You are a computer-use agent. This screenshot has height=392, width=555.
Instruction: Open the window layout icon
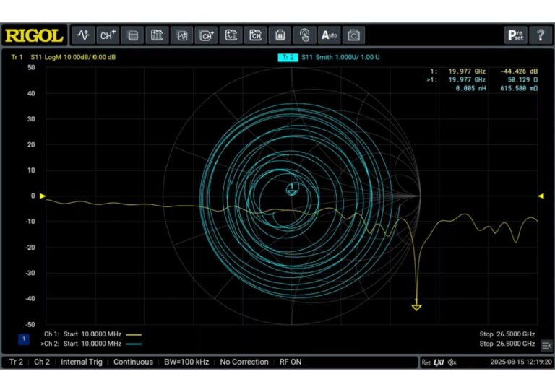tap(133, 35)
